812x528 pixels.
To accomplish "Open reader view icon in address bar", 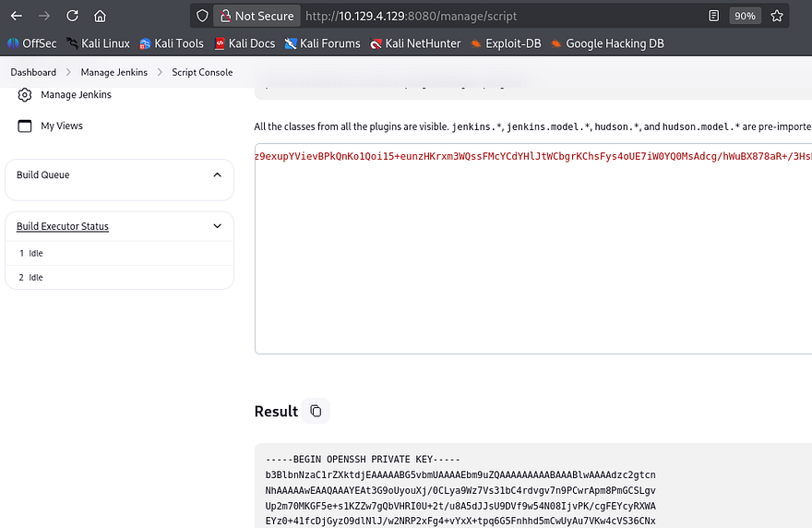I will pos(714,16).
